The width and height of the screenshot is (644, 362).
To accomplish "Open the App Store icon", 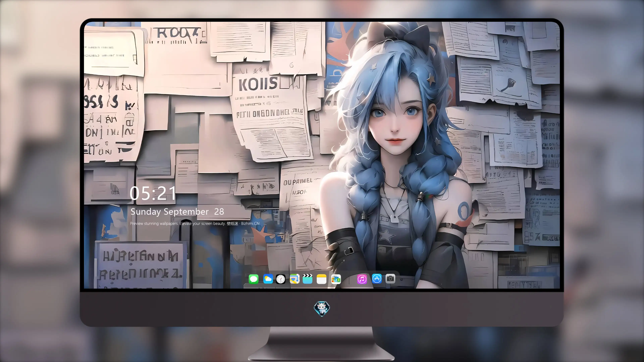I will [377, 279].
